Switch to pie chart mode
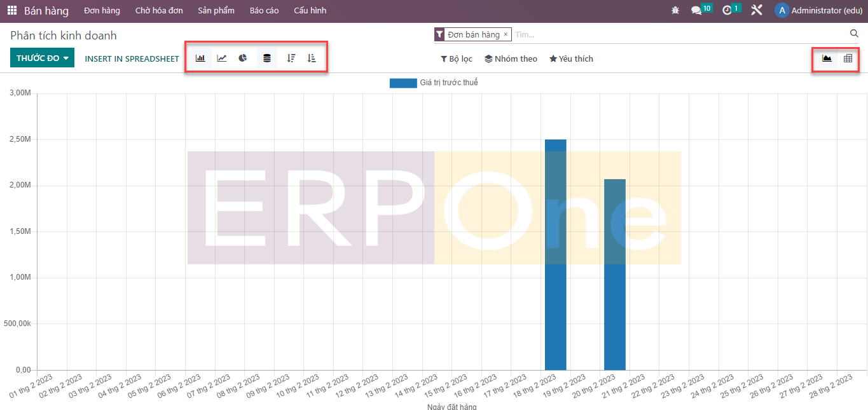This screenshot has height=410, width=868. [243, 58]
